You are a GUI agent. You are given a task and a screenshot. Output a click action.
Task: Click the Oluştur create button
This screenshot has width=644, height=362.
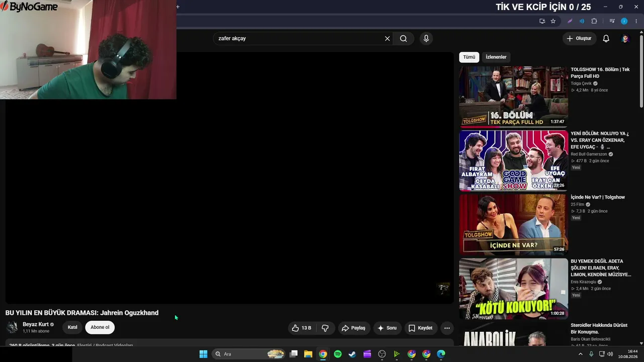tap(579, 38)
